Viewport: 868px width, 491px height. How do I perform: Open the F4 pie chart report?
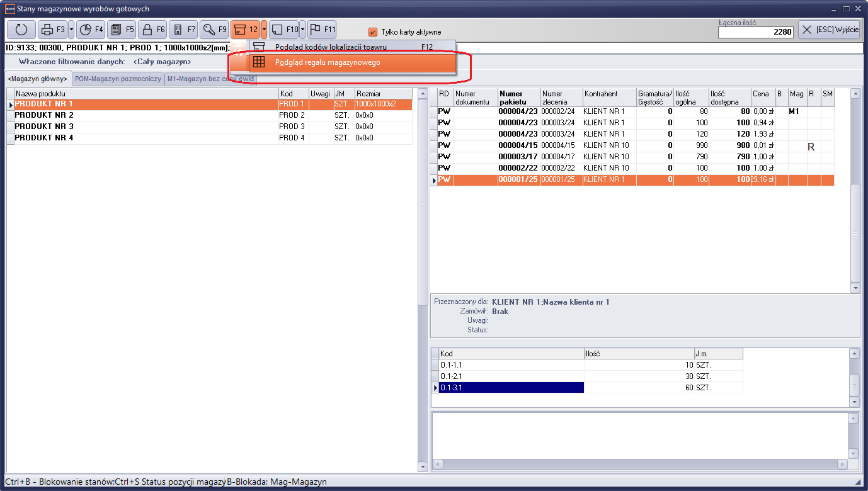point(91,30)
